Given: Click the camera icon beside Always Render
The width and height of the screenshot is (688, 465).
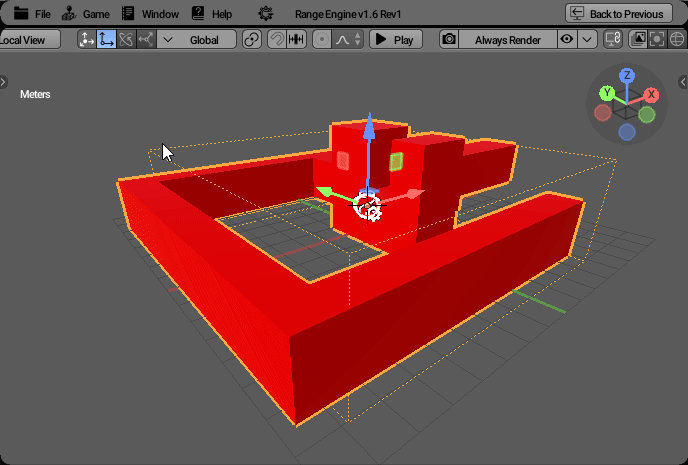Looking at the screenshot, I should [x=449, y=40].
